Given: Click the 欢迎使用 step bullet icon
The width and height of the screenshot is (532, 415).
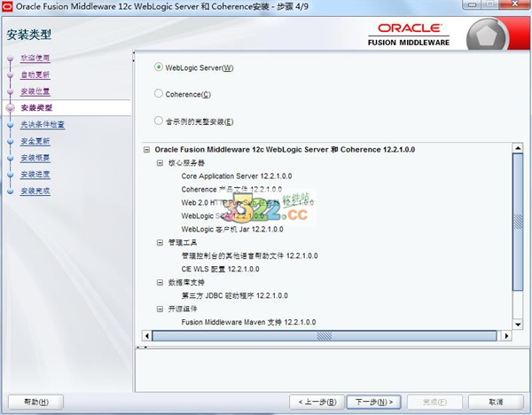Looking at the screenshot, I should 11,59.
